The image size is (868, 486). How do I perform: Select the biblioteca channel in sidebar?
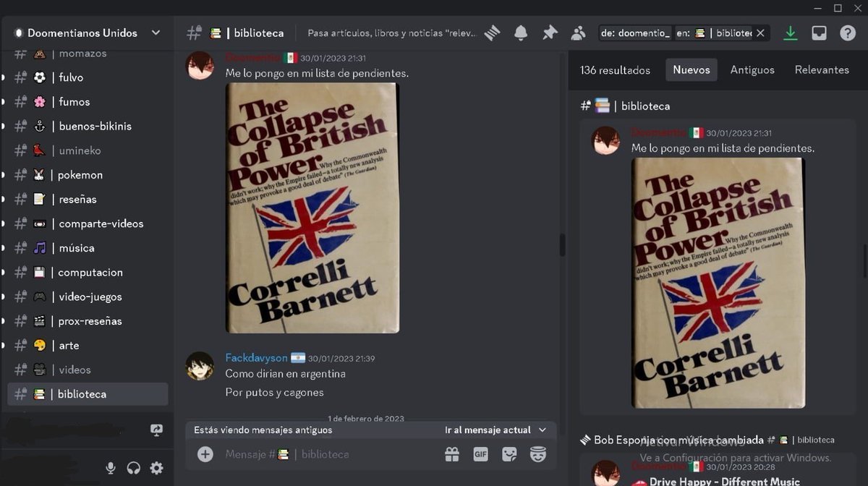coord(88,394)
